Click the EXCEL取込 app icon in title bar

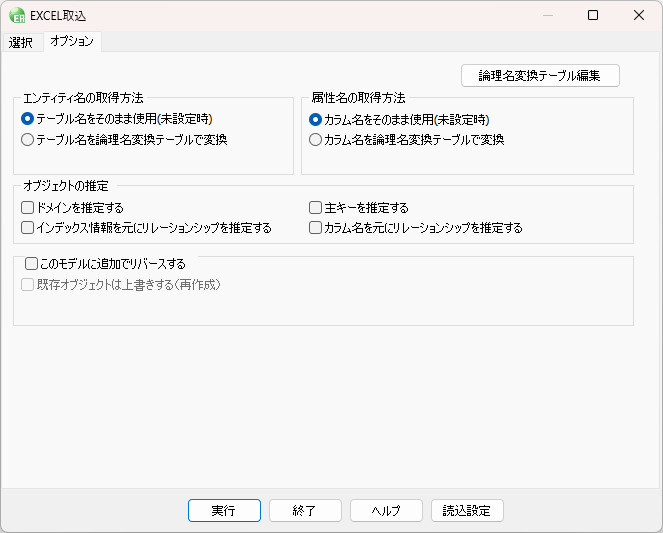(x=17, y=15)
